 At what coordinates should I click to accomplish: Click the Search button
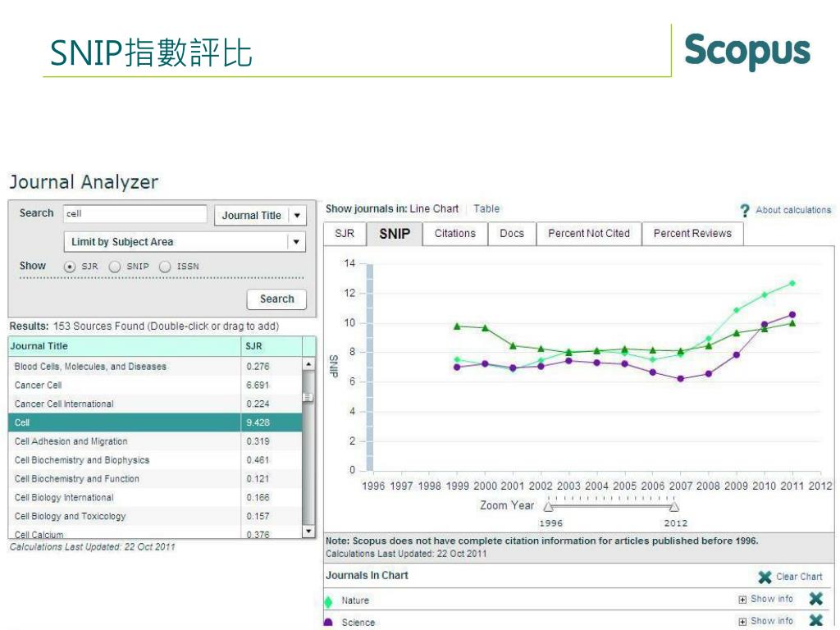[x=276, y=299]
